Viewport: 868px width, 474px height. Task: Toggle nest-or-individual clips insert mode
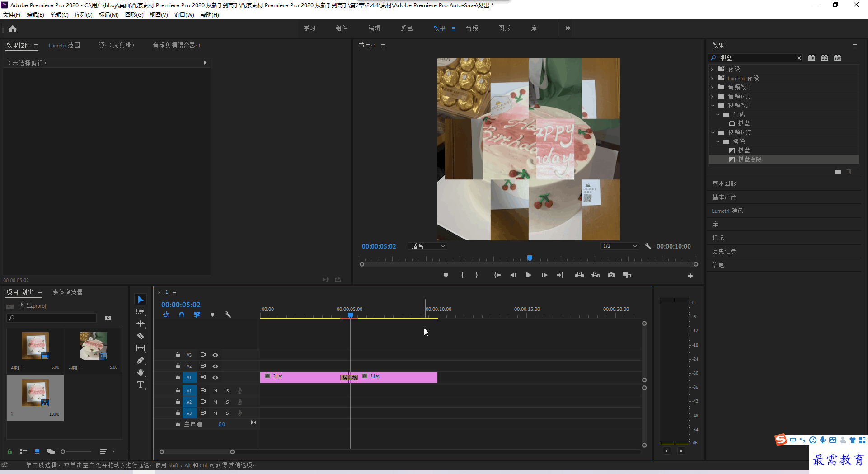click(x=166, y=314)
